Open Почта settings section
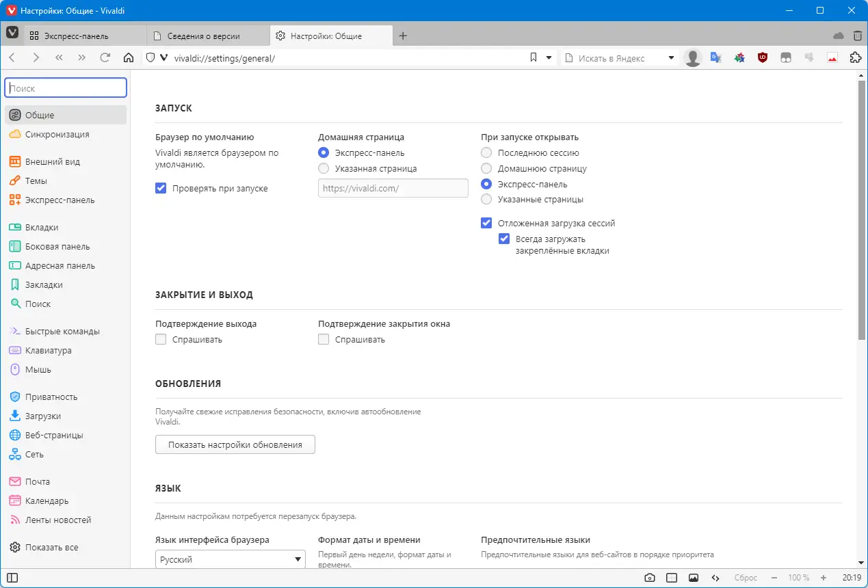The image size is (868, 588). point(66,482)
